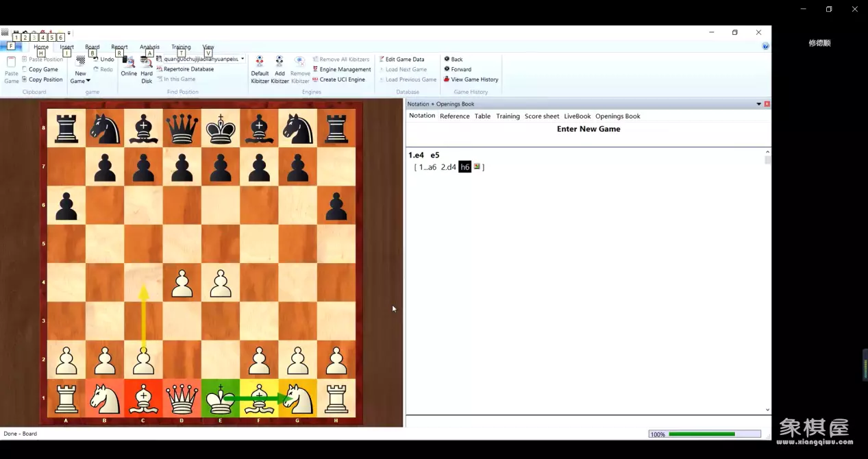Select the Reference pane tab
This screenshot has width=868, height=459.
[x=455, y=116]
